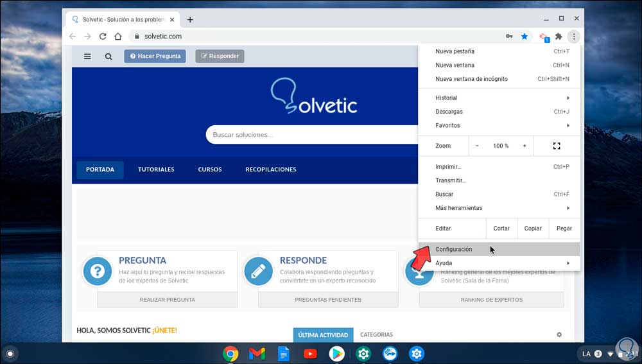Screen dimensions: 642x364
Task: Reload the current page
Action: 103,37
